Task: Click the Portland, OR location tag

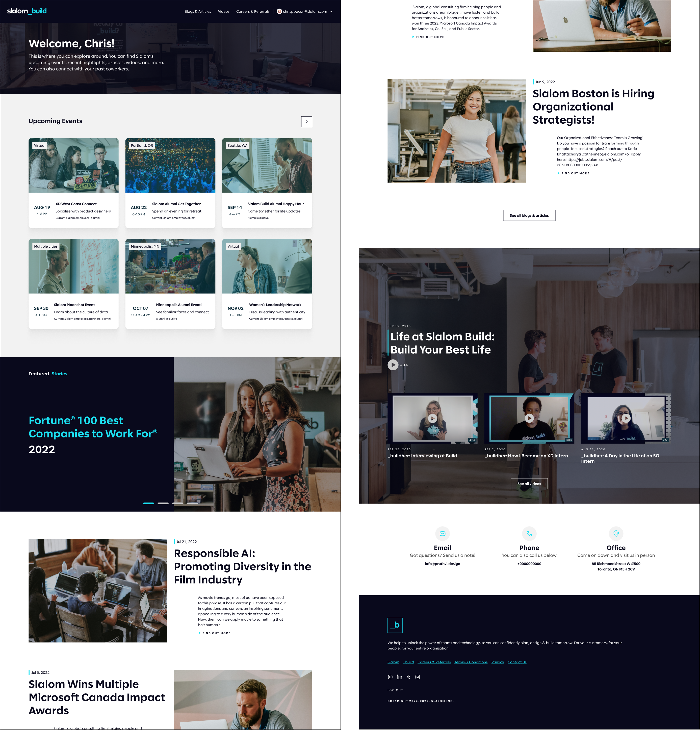Action: pyautogui.click(x=142, y=146)
